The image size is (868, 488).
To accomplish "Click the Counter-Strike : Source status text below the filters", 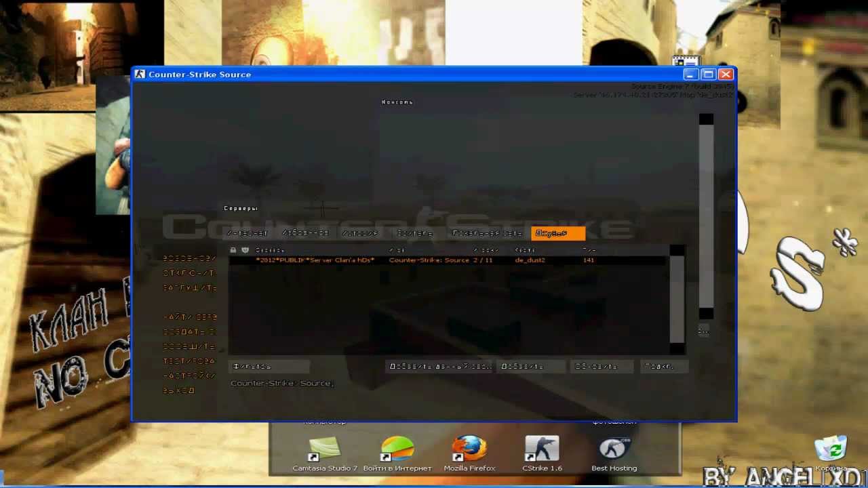I will [x=281, y=384].
